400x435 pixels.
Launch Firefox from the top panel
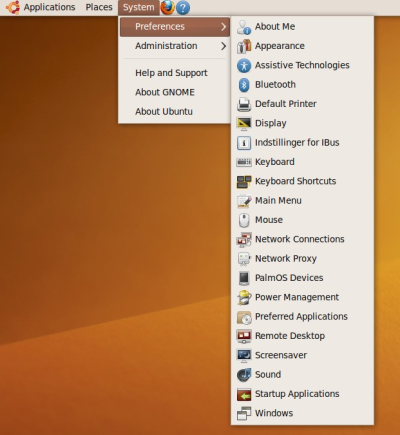(x=167, y=7)
